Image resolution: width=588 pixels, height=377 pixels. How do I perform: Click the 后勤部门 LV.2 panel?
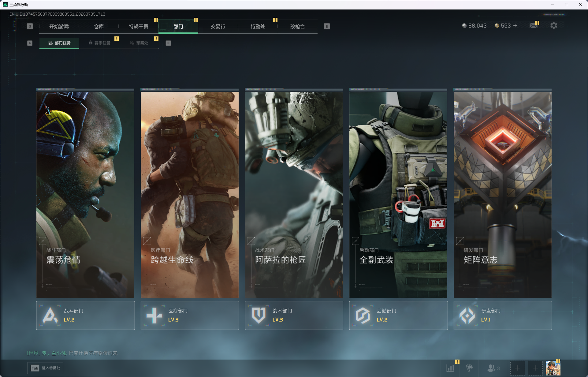[x=398, y=315]
